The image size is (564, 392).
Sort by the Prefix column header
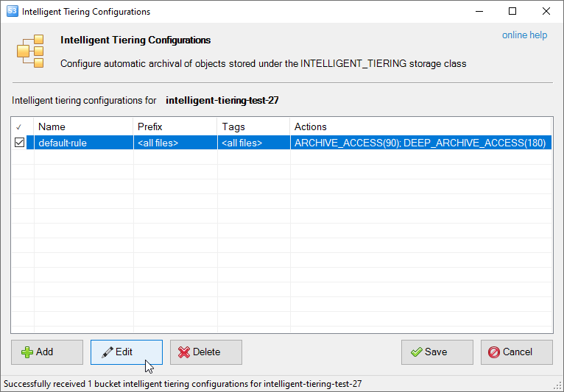pyautogui.click(x=175, y=126)
